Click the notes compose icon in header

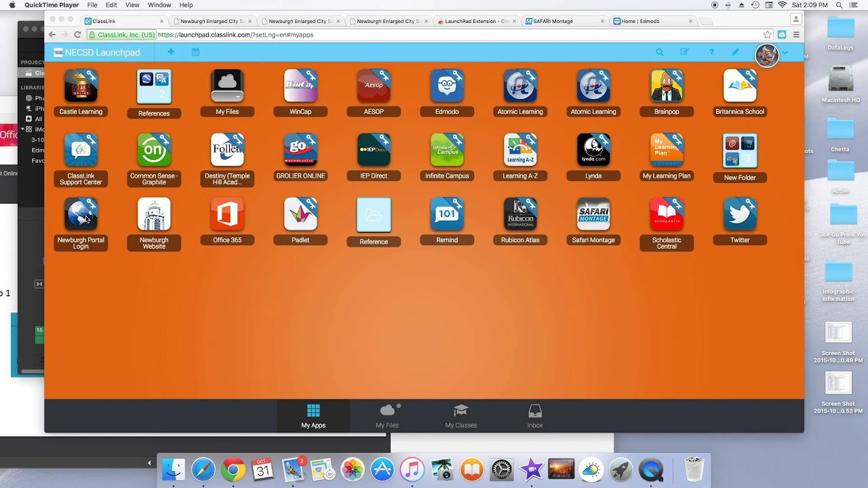(685, 52)
